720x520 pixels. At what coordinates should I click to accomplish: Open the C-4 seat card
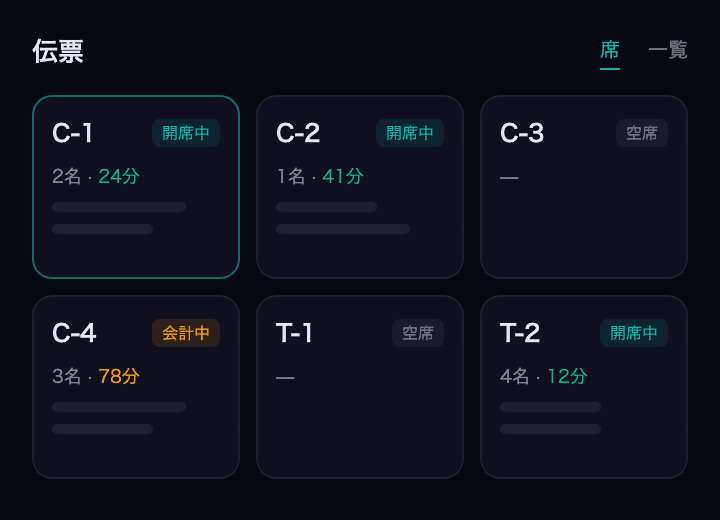click(136, 387)
